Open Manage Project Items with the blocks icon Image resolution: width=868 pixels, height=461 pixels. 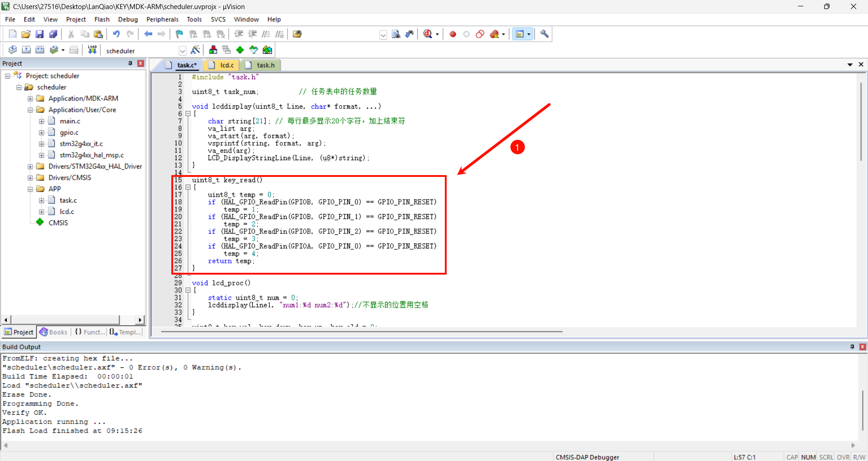coord(213,50)
